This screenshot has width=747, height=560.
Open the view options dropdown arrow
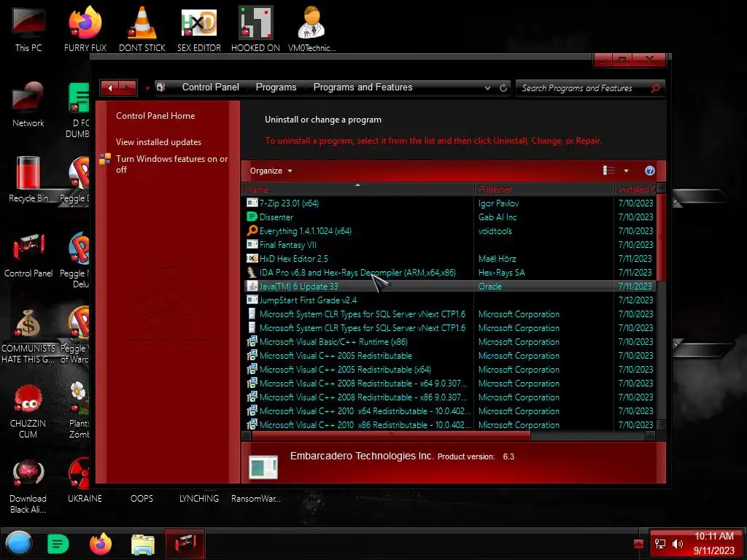pyautogui.click(x=626, y=171)
